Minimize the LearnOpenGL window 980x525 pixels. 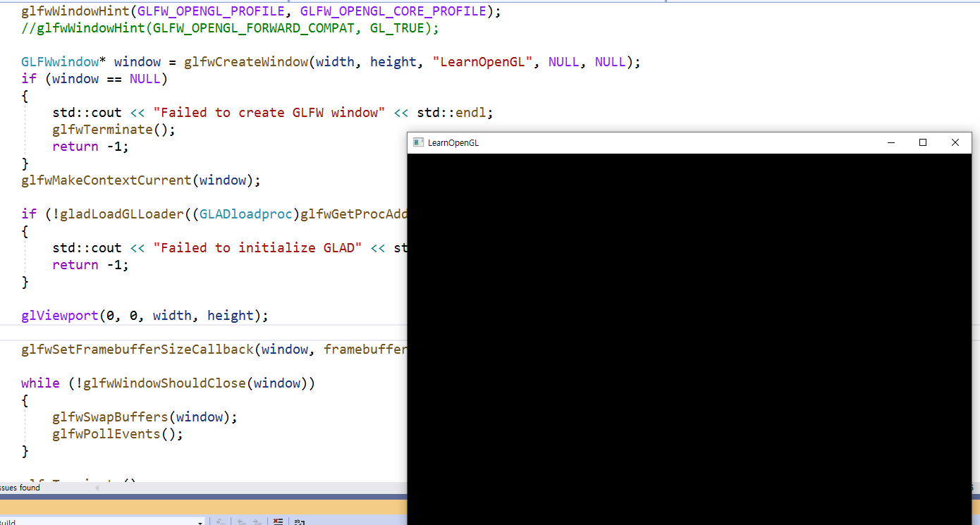[891, 142]
